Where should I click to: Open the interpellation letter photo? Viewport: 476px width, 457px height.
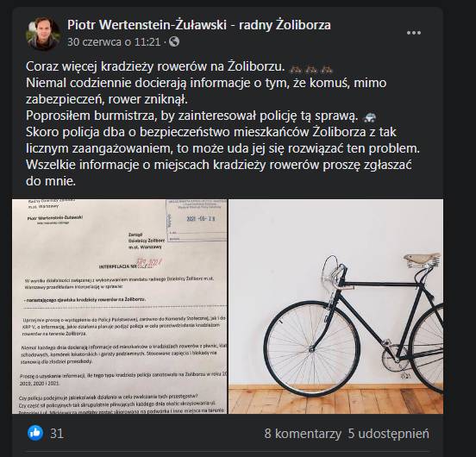pos(120,306)
